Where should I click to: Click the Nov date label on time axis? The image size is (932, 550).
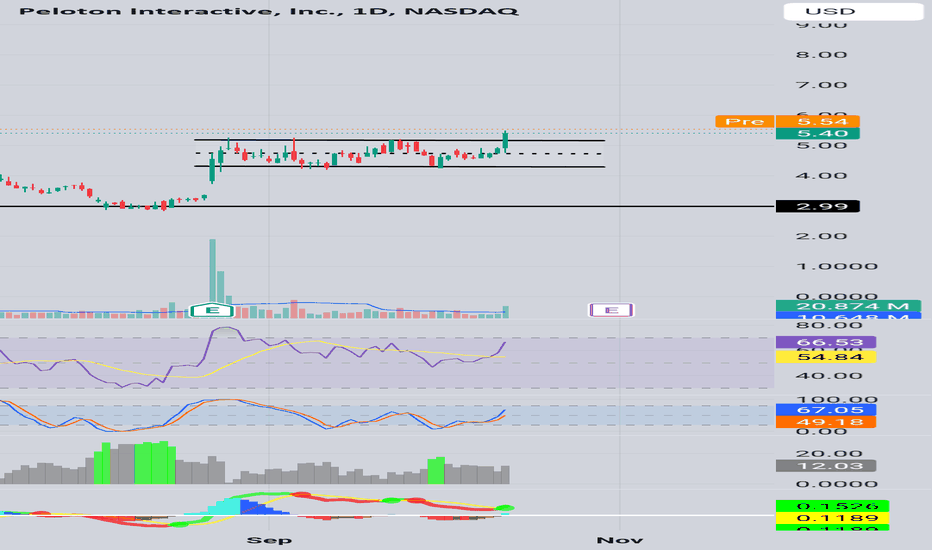coord(619,540)
